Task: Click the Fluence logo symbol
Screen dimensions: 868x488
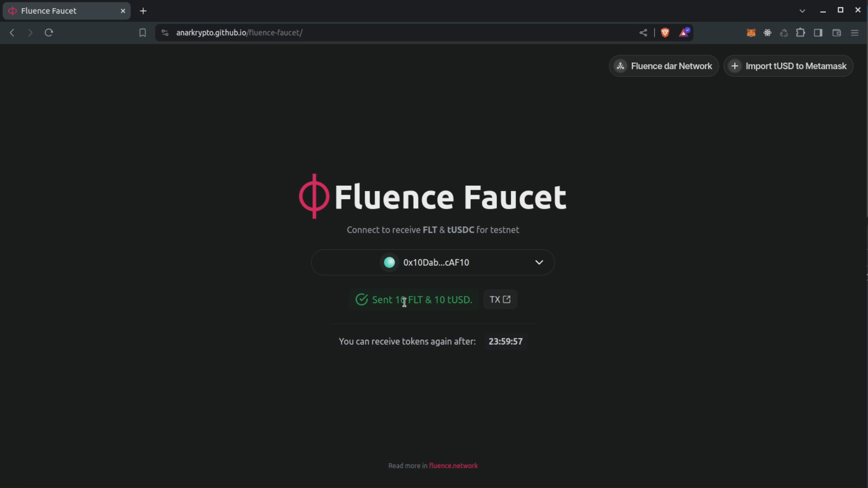Action: (314, 197)
